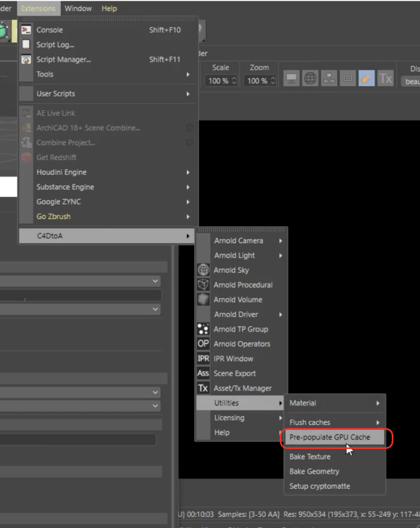Image resolution: width=420 pixels, height=528 pixels.
Task: Expand the Flush caches submenu
Action: coord(335,423)
